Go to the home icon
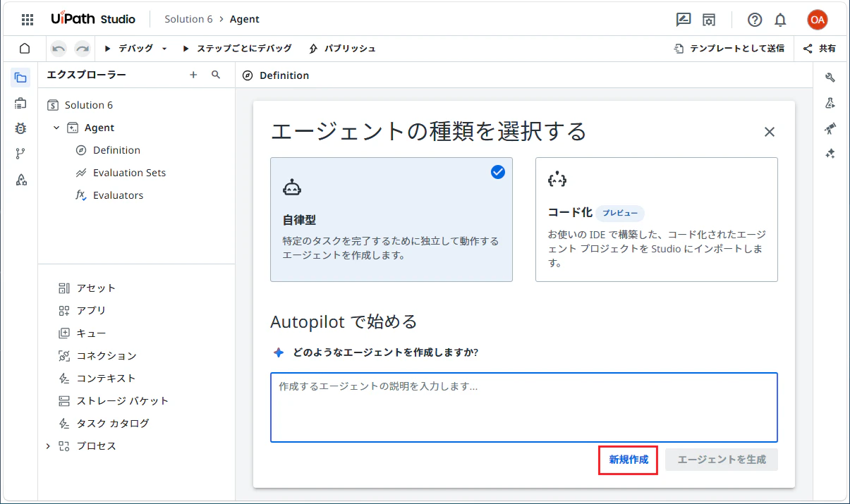 click(25, 49)
